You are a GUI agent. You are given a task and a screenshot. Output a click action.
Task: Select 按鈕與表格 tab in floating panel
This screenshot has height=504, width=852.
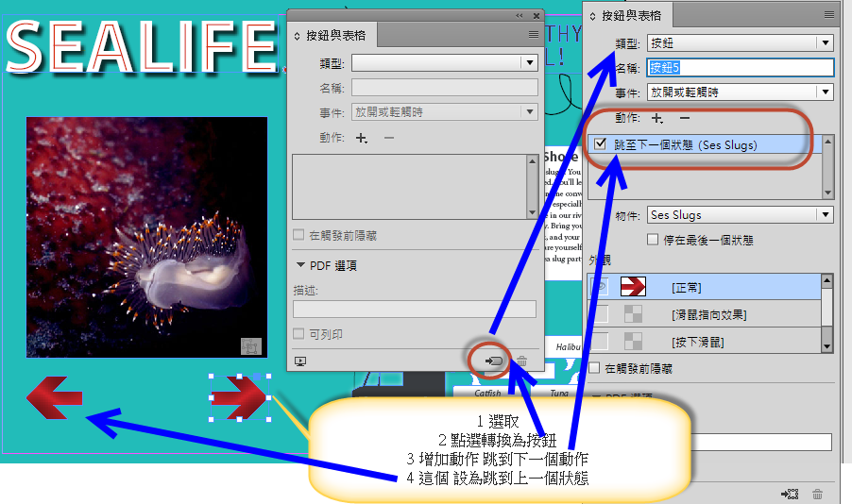[x=336, y=36]
